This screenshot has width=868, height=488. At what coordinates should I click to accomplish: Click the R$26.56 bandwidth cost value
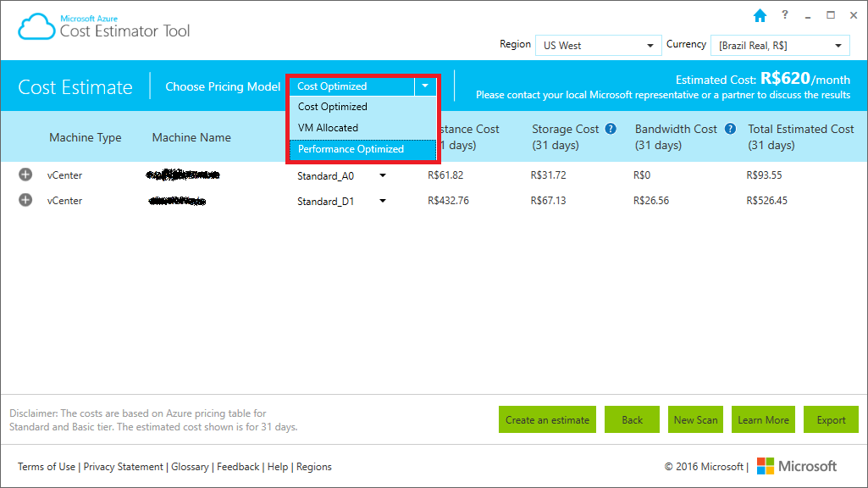coord(651,201)
